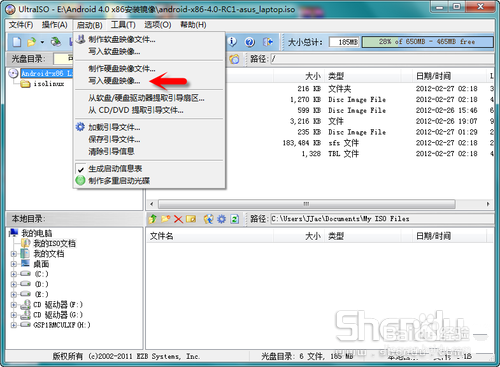Open the 帮助(H) menu

193,25
